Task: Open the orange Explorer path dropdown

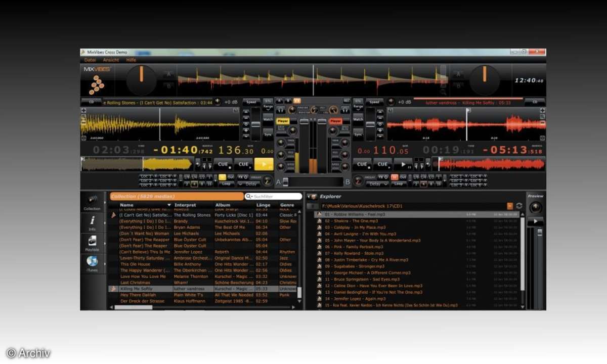Action: click(510, 206)
